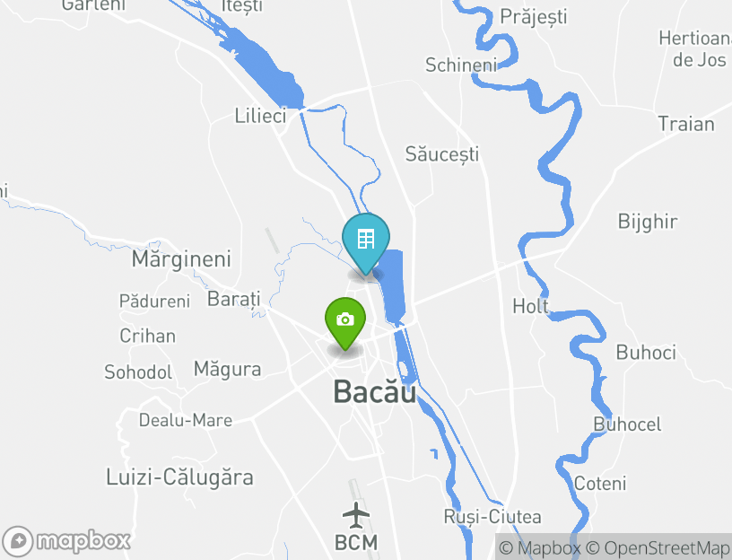Viewport: 732px width, 560px height.
Task: Click the Ruși-Ciutea label
Action: 492,517
